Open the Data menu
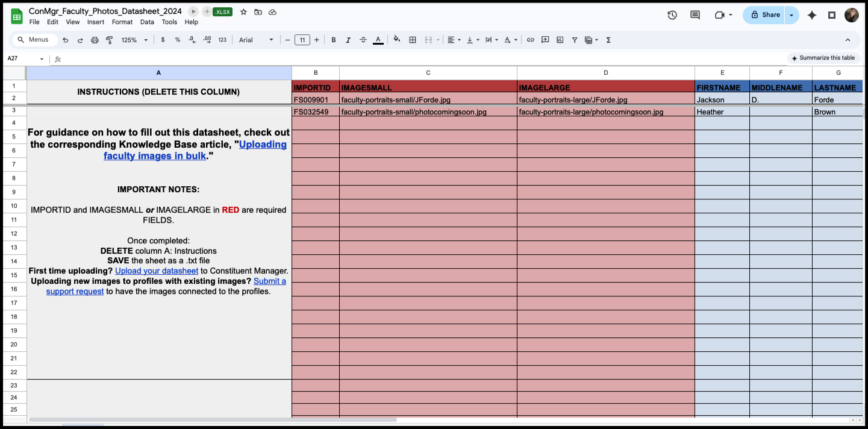This screenshot has width=868, height=429. [x=147, y=22]
